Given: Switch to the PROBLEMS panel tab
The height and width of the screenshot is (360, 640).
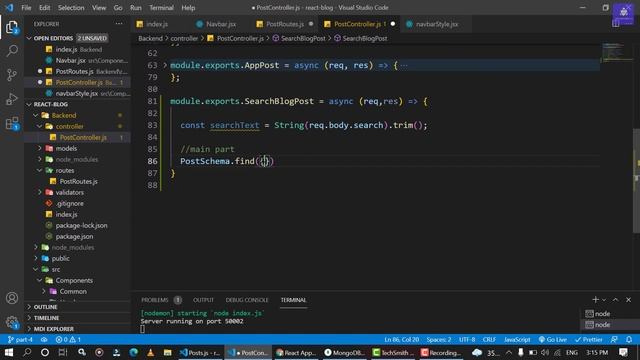Looking at the screenshot, I should pos(155,300).
